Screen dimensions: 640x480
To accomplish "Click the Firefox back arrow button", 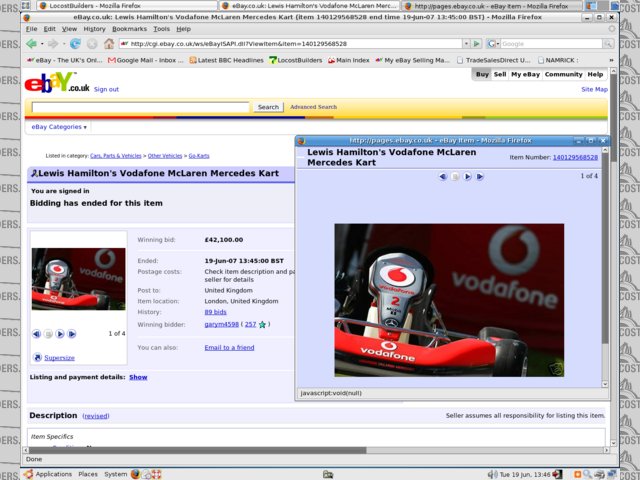I will [31, 44].
